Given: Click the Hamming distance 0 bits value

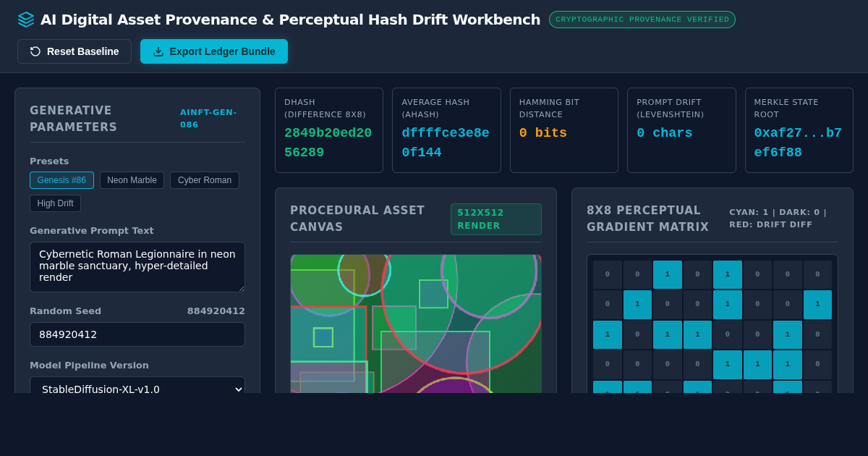Looking at the screenshot, I should pyautogui.click(x=543, y=133).
